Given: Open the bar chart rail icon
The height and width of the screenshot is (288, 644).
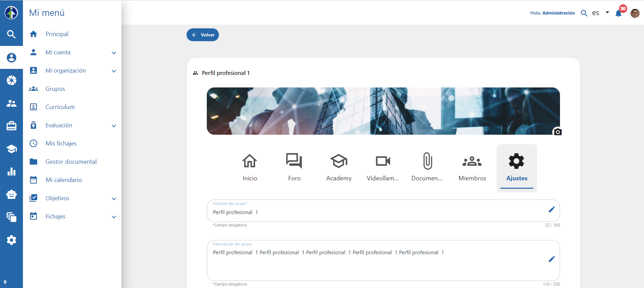Looking at the screenshot, I should pos(11,172).
